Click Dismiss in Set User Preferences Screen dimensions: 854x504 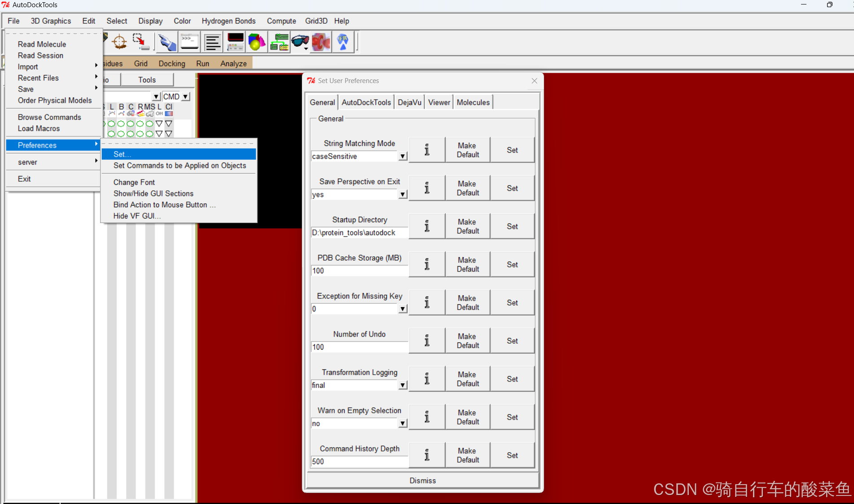point(422,480)
